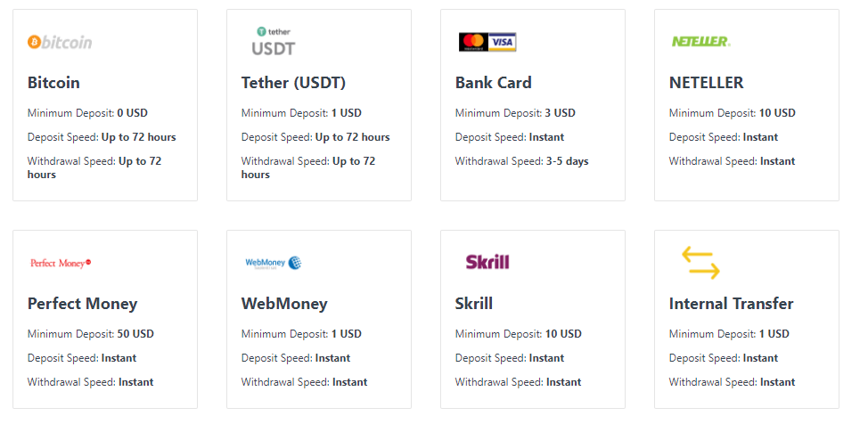The width and height of the screenshot is (868, 424).
Task: Click the Skrill heading text
Action: click(474, 304)
